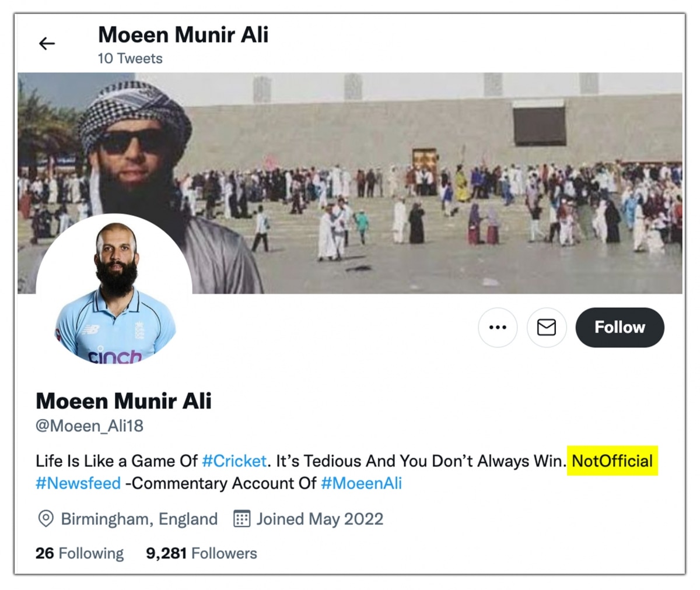Viewport: 700px width, 590px height.
Task: Click the calendar icon beside Joined date
Action: (x=242, y=519)
